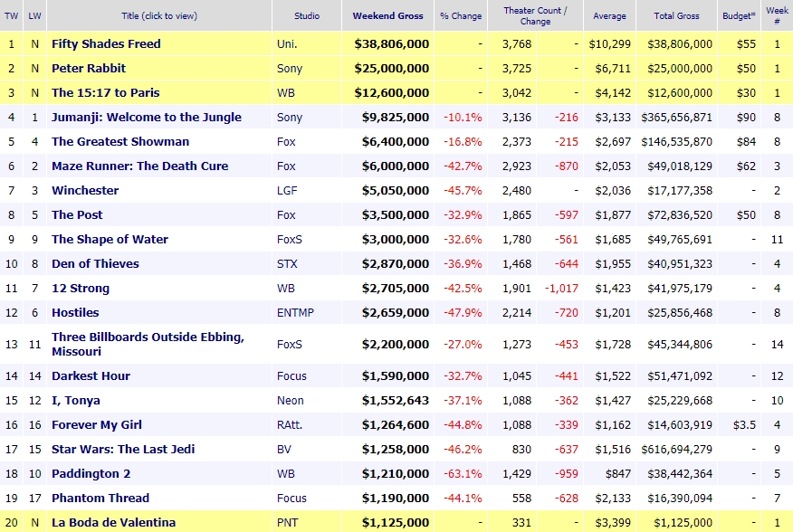Click Fox studio for The Greatest Showman
The image size is (793, 532).
click(x=286, y=142)
